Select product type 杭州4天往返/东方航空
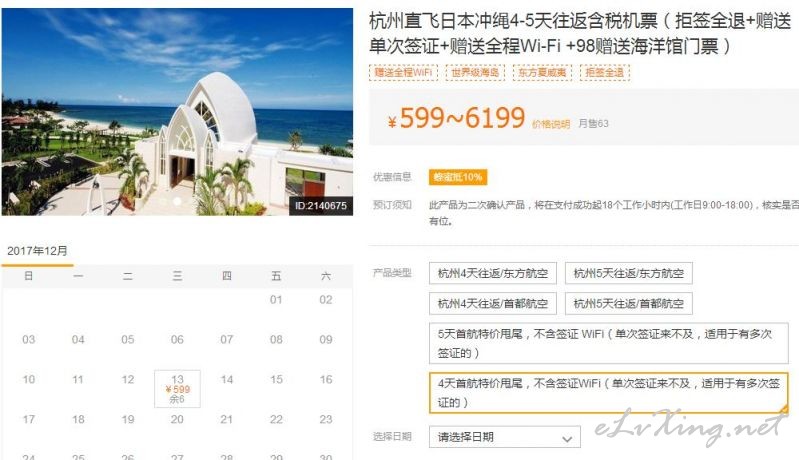This screenshot has width=799, height=460. click(493, 273)
